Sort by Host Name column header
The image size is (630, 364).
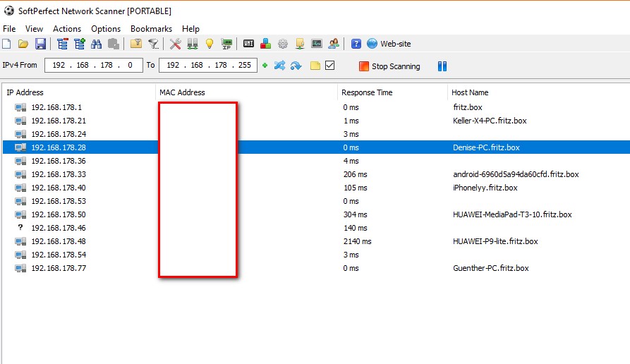click(x=538, y=92)
